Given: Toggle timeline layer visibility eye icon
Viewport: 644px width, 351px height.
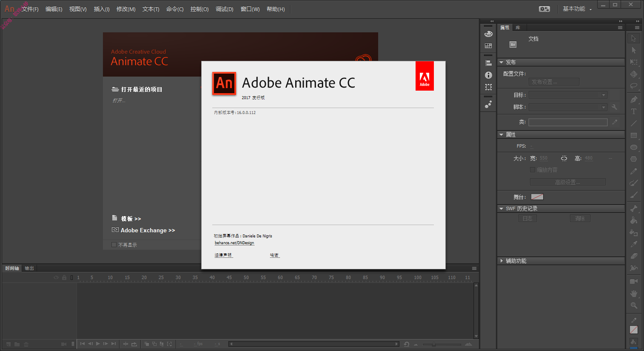Looking at the screenshot, I should (56, 277).
